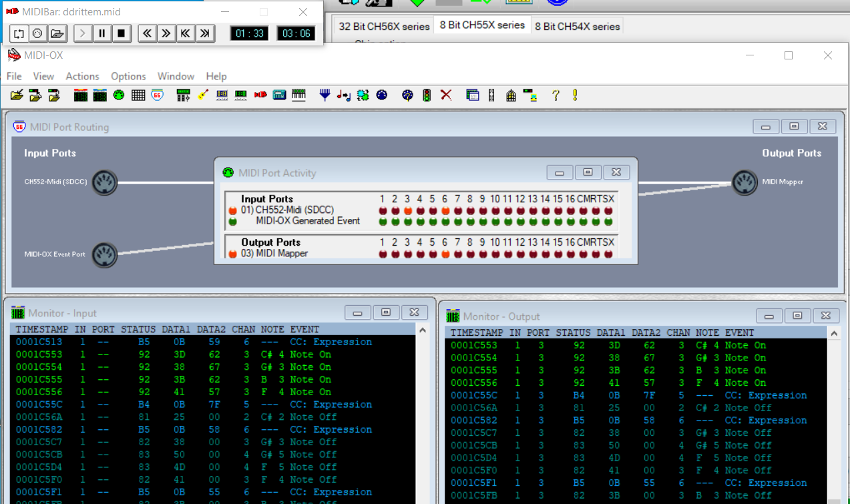Click the Play button in MIDIBar

click(x=83, y=33)
